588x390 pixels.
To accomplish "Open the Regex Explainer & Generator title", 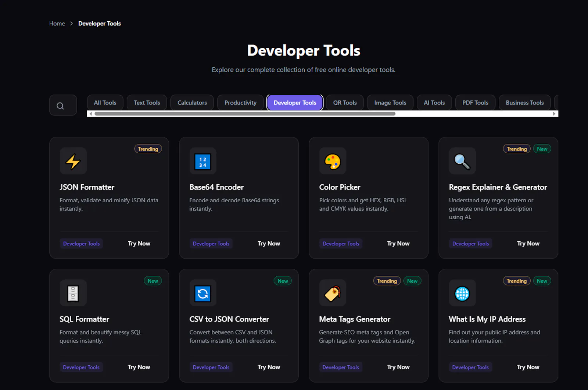I will click(x=498, y=187).
